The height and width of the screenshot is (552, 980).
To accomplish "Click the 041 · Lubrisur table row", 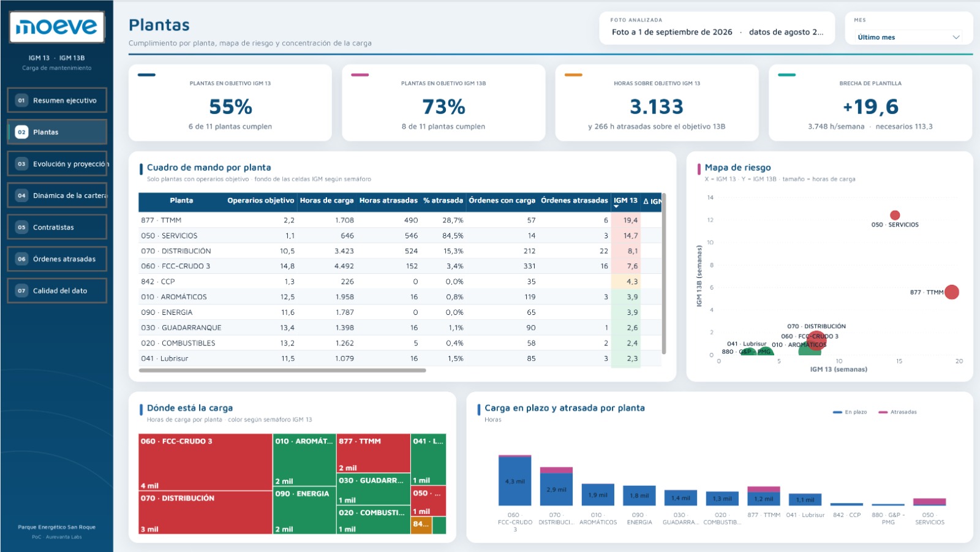I will tap(400, 358).
